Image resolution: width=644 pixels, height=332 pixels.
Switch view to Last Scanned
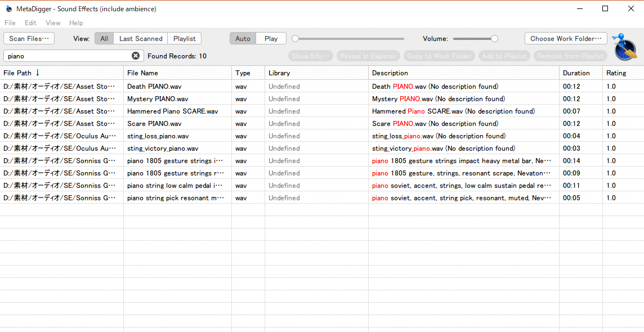tap(141, 38)
